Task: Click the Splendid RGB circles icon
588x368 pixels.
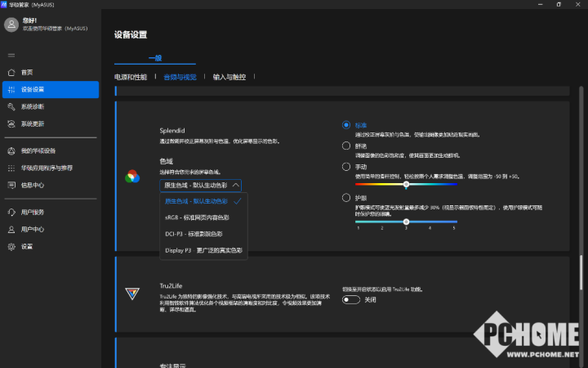Action: click(132, 176)
